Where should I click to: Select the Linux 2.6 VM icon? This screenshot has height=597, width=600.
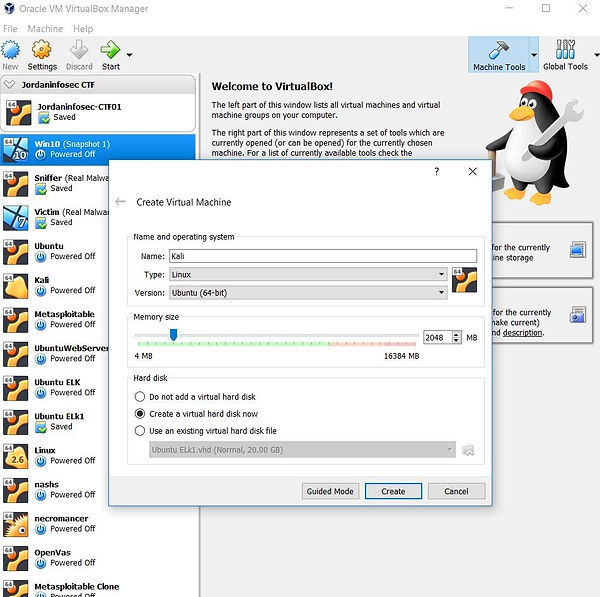pos(15,456)
